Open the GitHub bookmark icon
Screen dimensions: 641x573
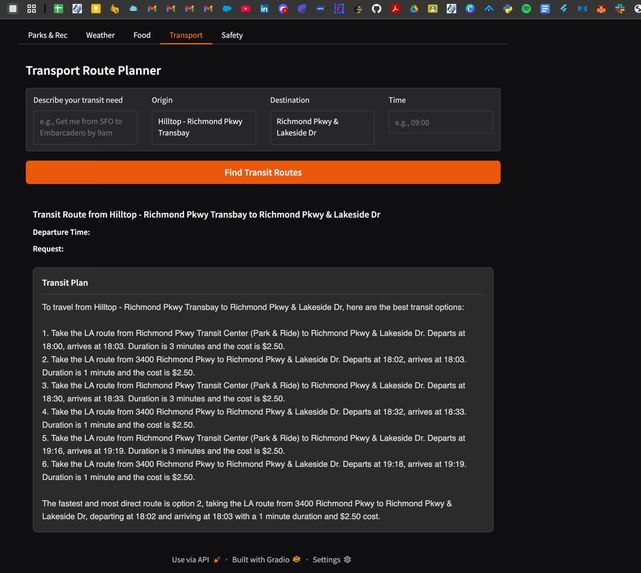tap(377, 9)
